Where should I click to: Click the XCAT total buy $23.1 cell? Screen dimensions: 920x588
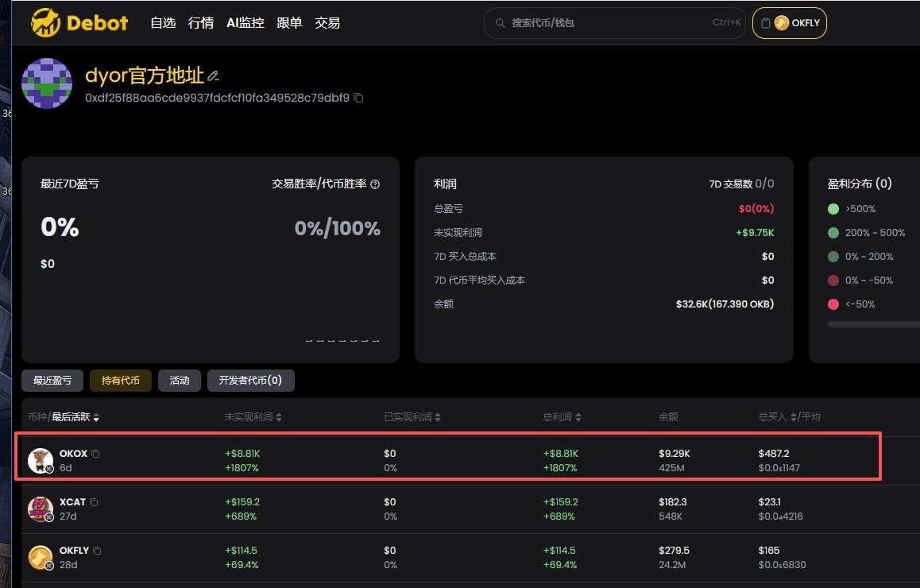tap(769, 502)
